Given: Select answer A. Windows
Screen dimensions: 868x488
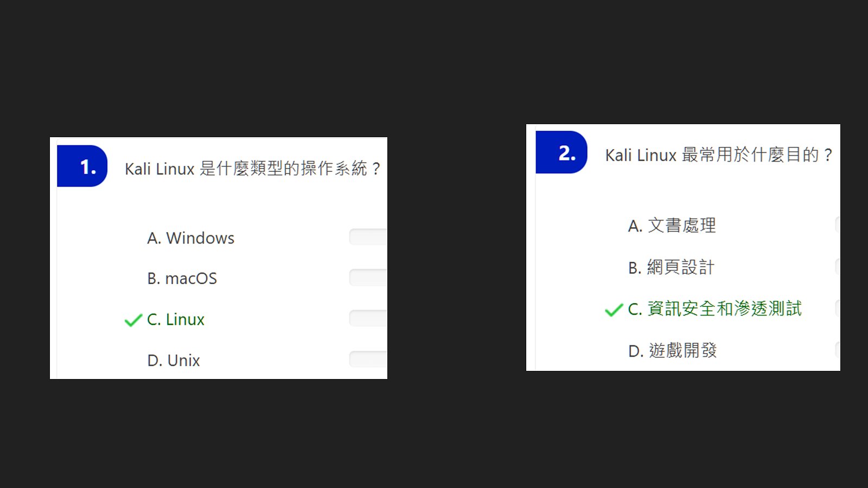Looking at the screenshot, I should coord(190,238).
